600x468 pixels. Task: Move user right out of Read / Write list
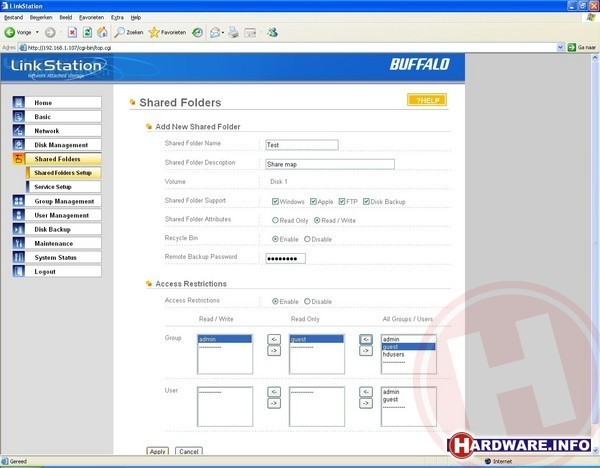click(x=274, y=403)
